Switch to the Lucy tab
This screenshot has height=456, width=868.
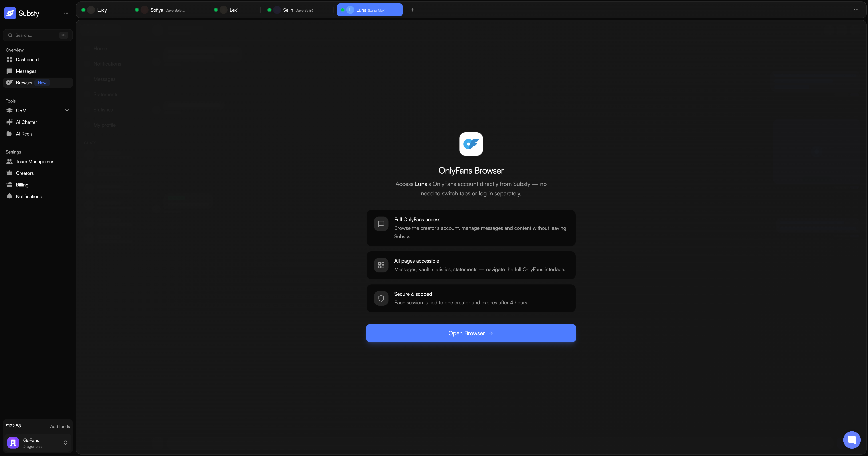point(102,10)
